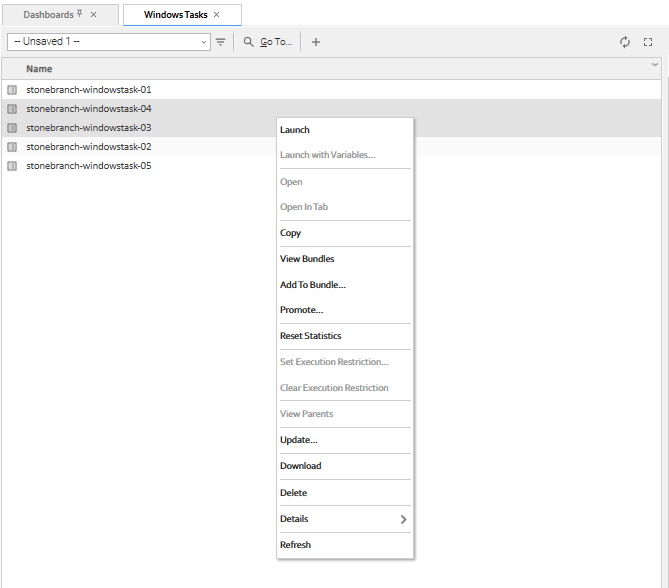Click the fullscreen expand icon in toolbar
Viewport: 669px width, 588px height.
(648, 42)
